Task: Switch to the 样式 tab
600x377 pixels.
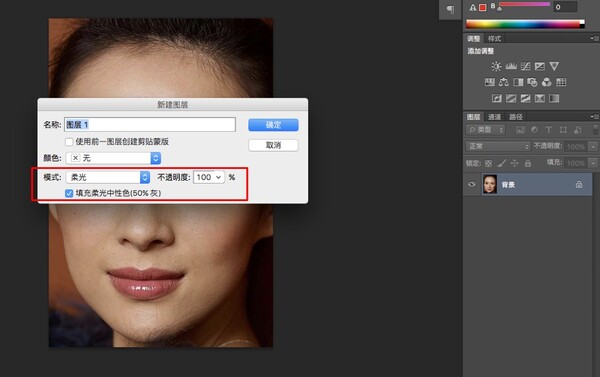Action: (494, 39)
